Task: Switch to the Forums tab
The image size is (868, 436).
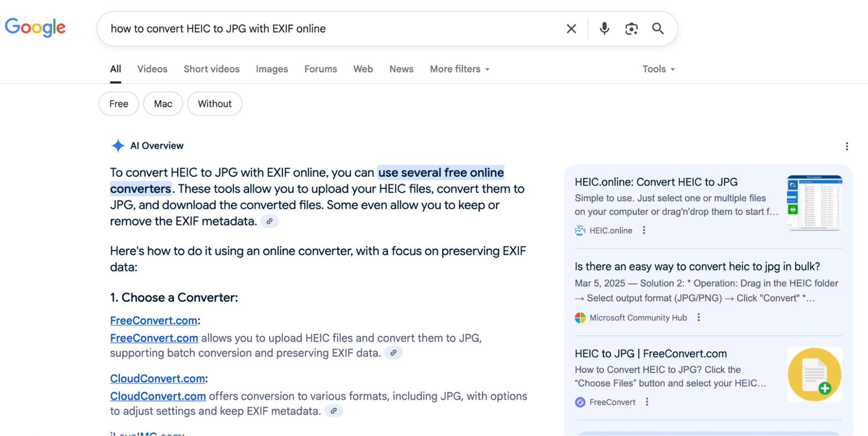Action: 320,69
